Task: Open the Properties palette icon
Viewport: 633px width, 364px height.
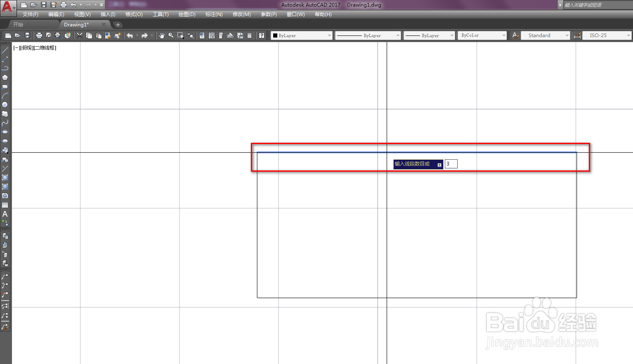Action: pos(202,35)
